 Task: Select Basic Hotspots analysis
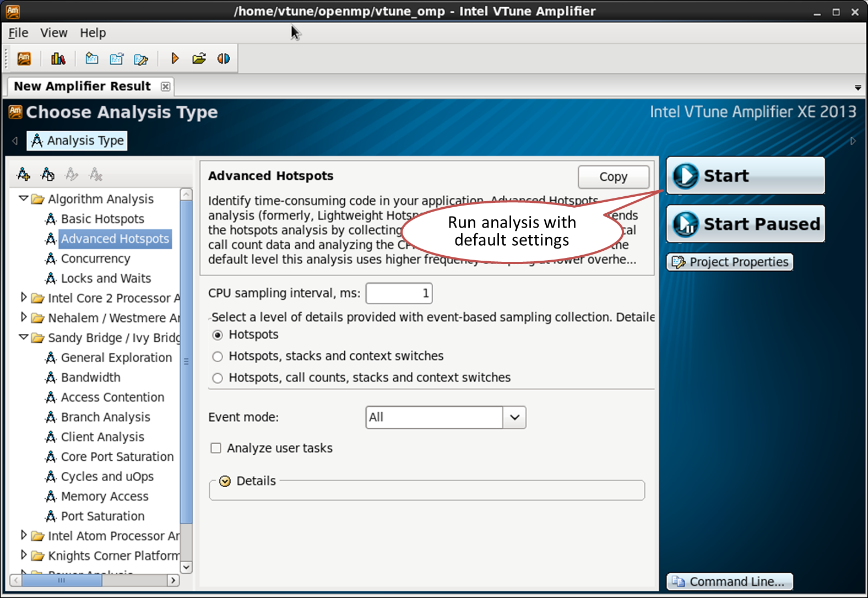[102, 219]
